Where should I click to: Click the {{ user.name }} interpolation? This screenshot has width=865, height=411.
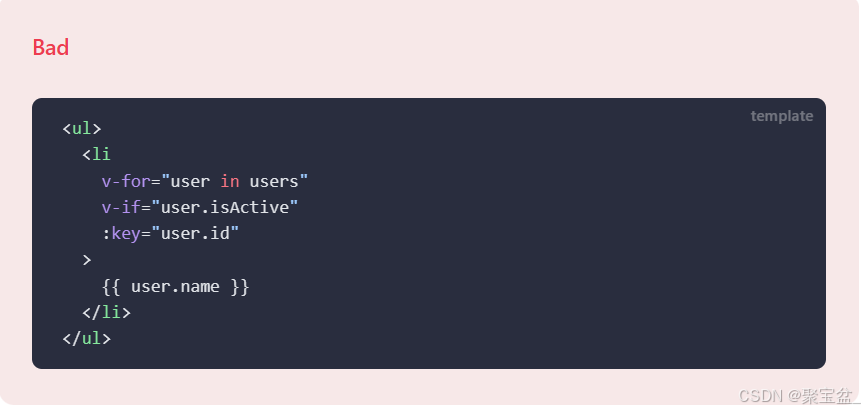[175, 286]
